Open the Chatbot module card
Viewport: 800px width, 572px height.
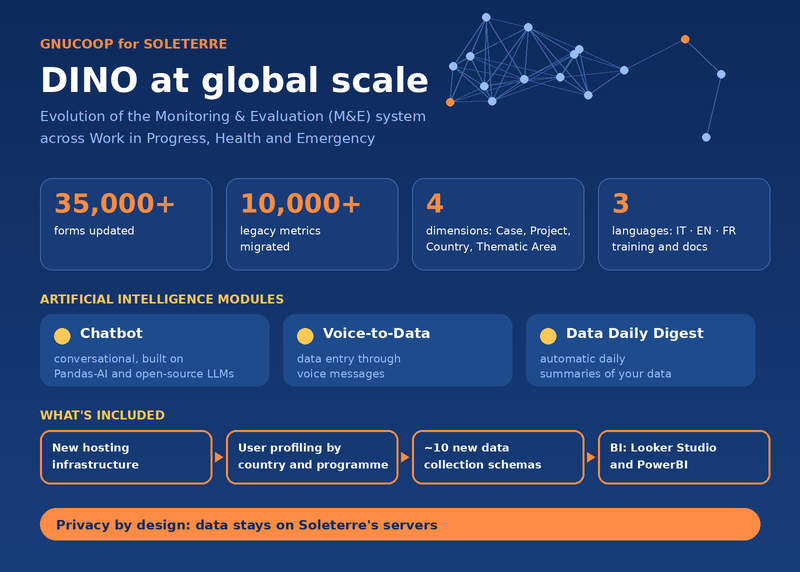(155, 350)
